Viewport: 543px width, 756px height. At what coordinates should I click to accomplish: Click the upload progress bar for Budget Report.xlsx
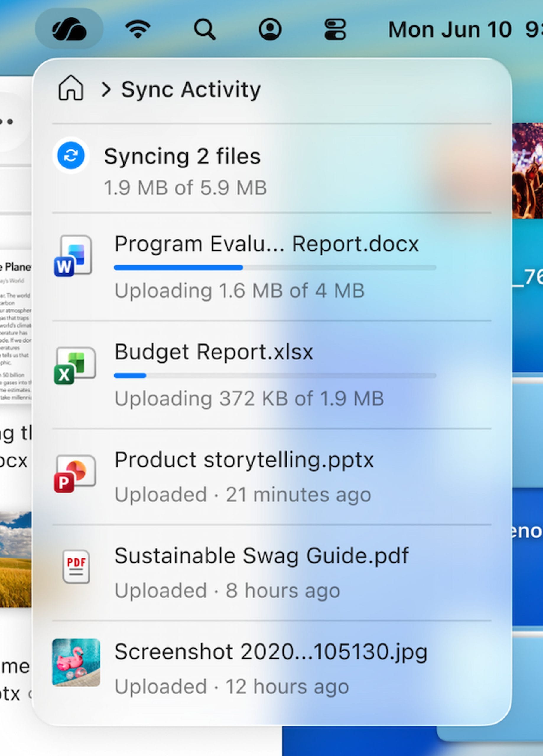point(275,375)
